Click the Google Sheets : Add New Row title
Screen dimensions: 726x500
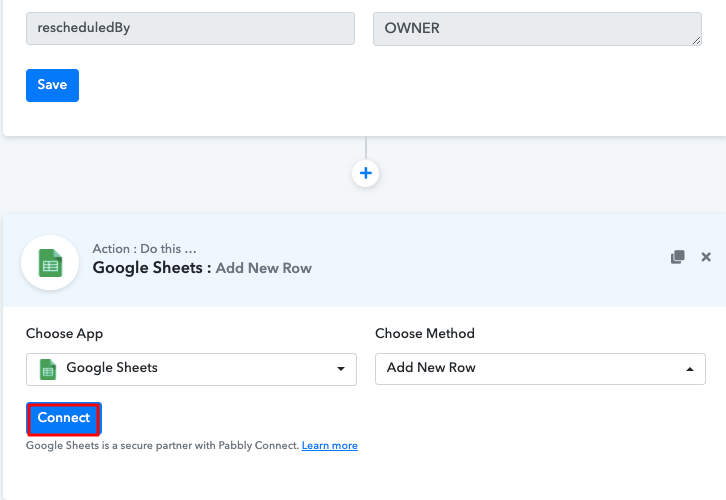coord(202,268)
